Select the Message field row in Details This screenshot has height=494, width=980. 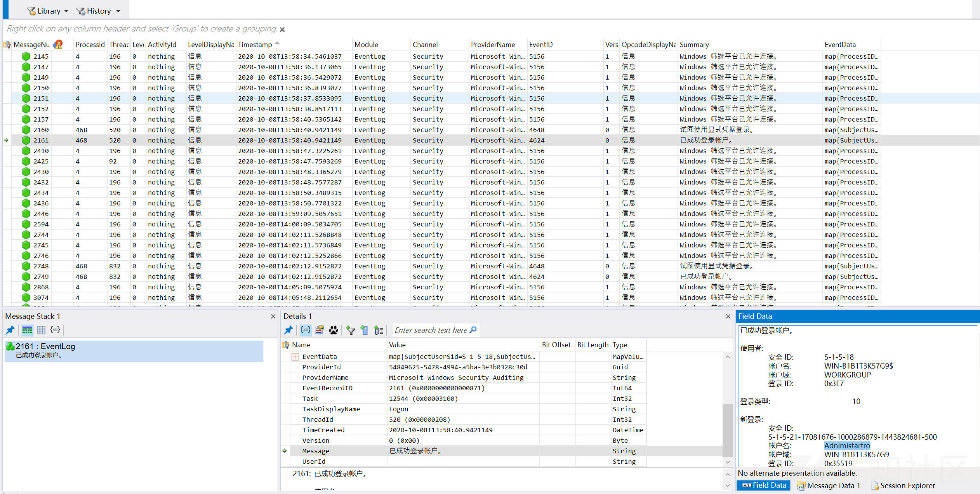pyautogui.click(x=464, y=451)
